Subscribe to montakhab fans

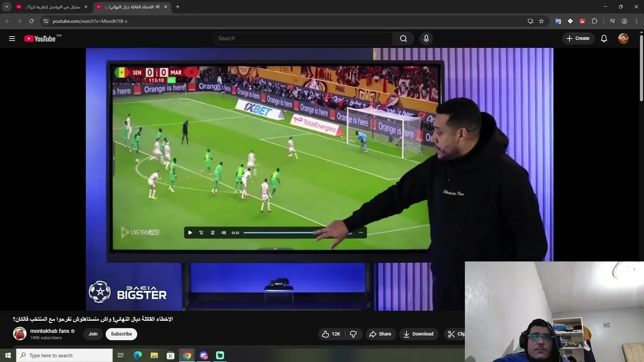(x=121, y=334)
